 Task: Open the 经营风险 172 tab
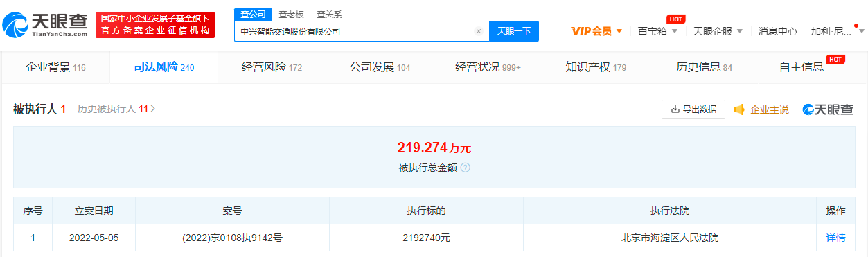click(x=272, y=67)
